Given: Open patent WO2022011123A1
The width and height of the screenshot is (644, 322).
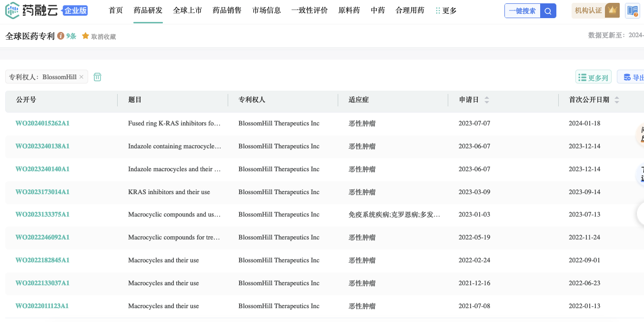Looking at the screenshot, I should [x=42, y=306].
